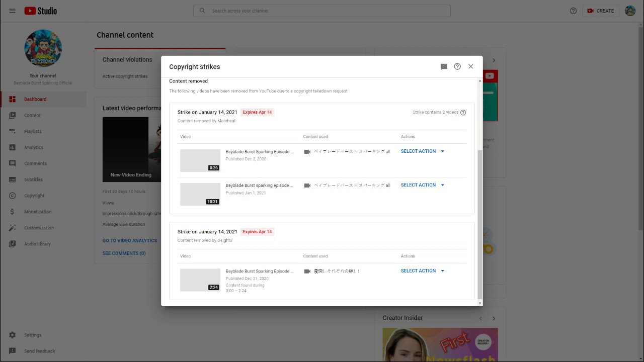Image resolution: width=644 pixels, height=362 pixels.
Task: Click GO TO VIDEO ANALYTICS link
Action: pyautogui.click(x=130, y=241)
